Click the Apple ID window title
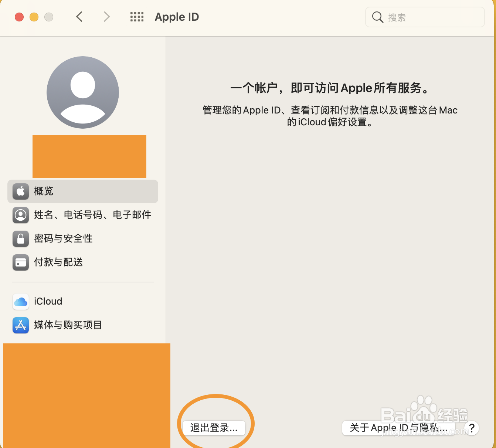The width and height of the screenshot is (496, 448). (177, 17)
